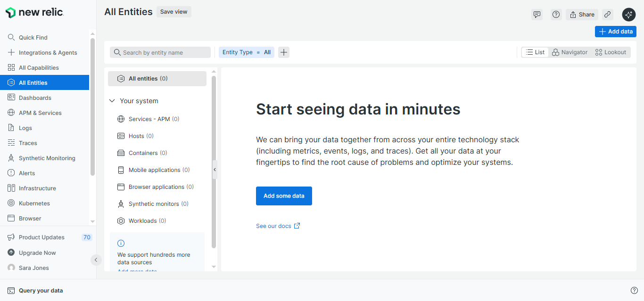Add a filter with plus button

(284, 52)
